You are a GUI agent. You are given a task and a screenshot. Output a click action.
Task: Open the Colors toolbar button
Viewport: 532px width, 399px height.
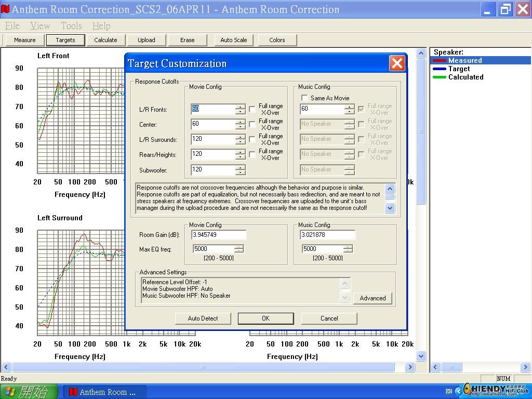277,40
